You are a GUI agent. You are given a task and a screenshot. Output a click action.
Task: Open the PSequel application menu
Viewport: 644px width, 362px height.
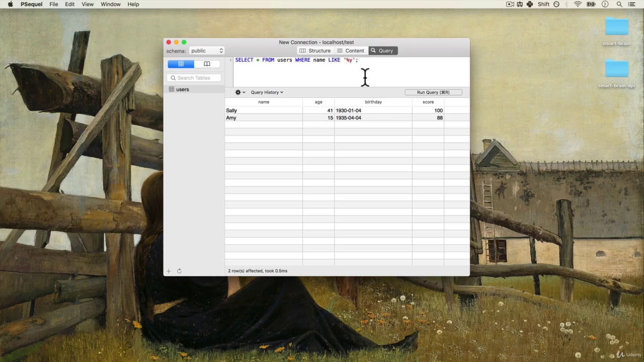point(32,4)
